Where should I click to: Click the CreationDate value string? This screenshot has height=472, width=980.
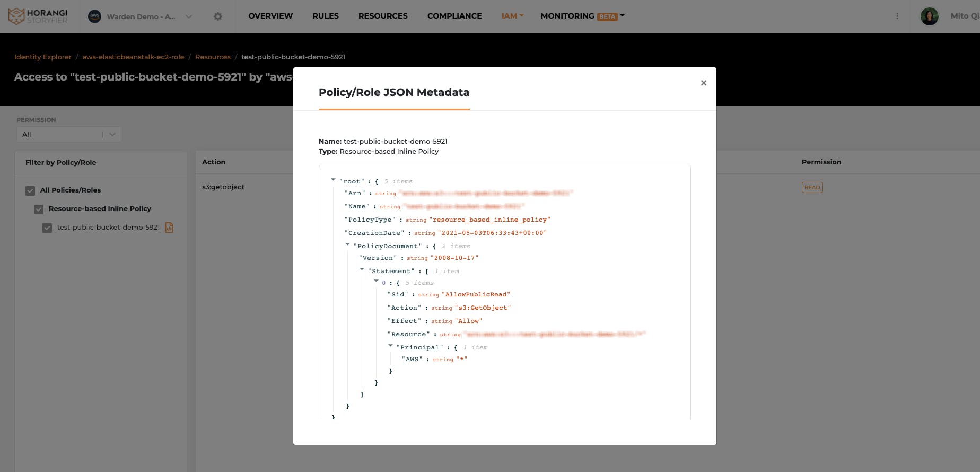pos(492,233)
